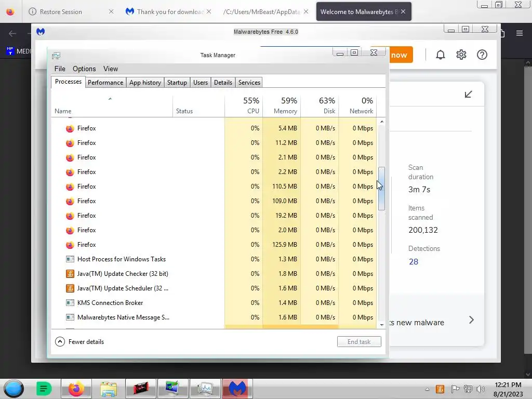Expand the 'new malware' card chevron
This screenshot has height=399, width=532.
click(x=471, y=320)
